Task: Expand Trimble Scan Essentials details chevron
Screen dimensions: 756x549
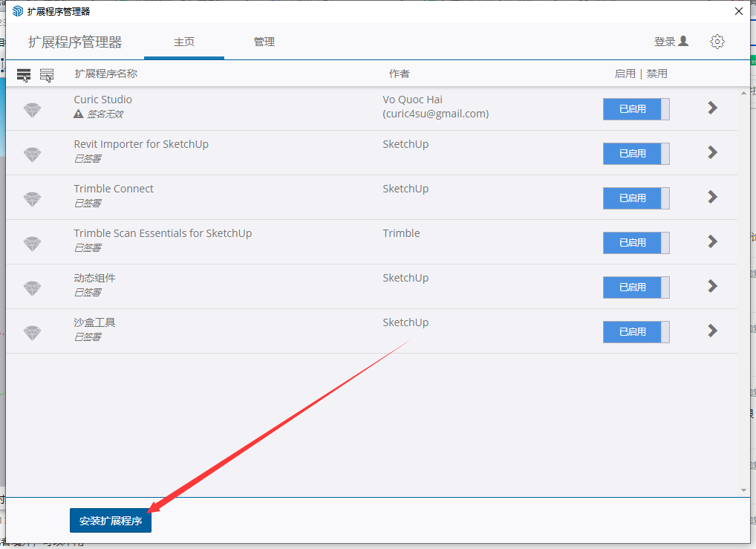Action: (713, 241)
